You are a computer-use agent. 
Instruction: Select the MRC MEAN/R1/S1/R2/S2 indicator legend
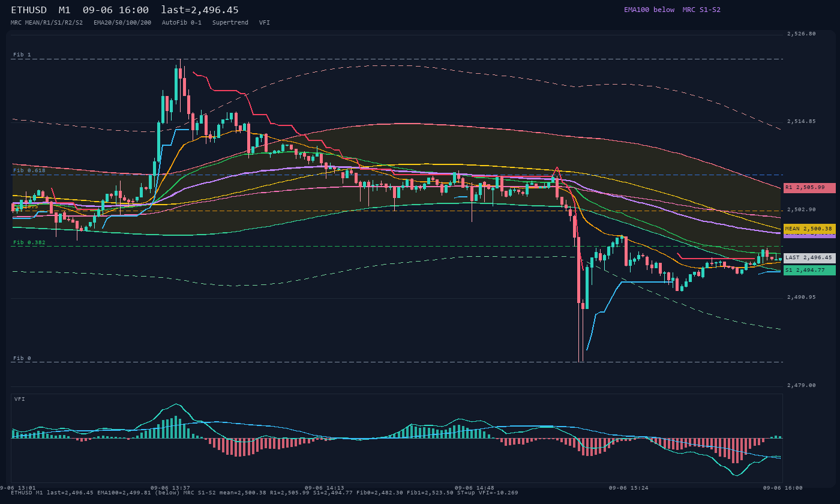pyautogui.click(x=47, y=22)
